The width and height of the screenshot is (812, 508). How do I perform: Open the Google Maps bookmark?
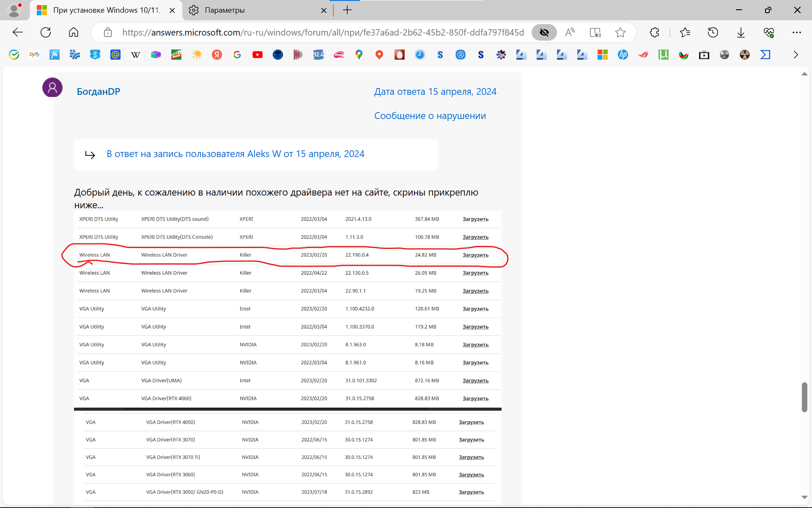[359, 55]
